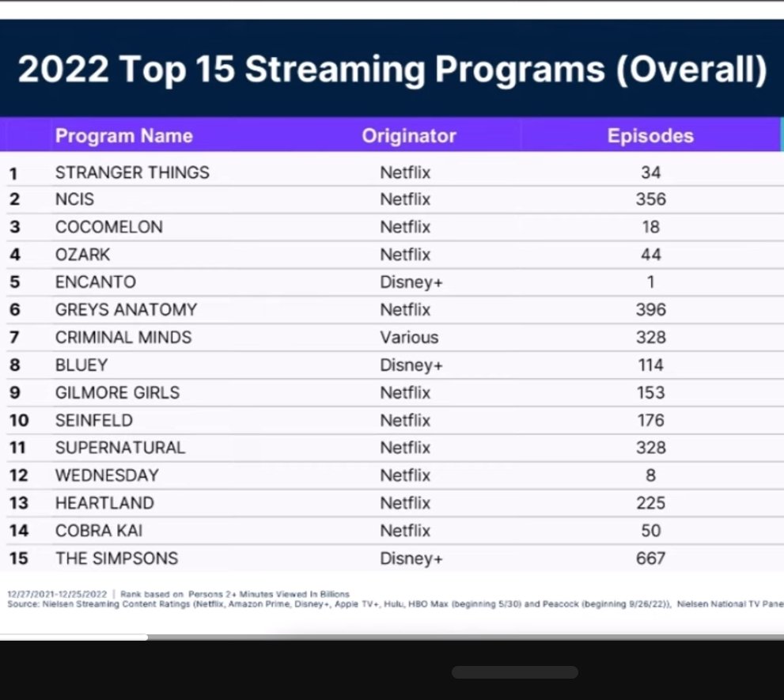This screenshot has width=784, height=700.
Task: Click episode count 18 for Cocomelon
Action: click(650, 227)
